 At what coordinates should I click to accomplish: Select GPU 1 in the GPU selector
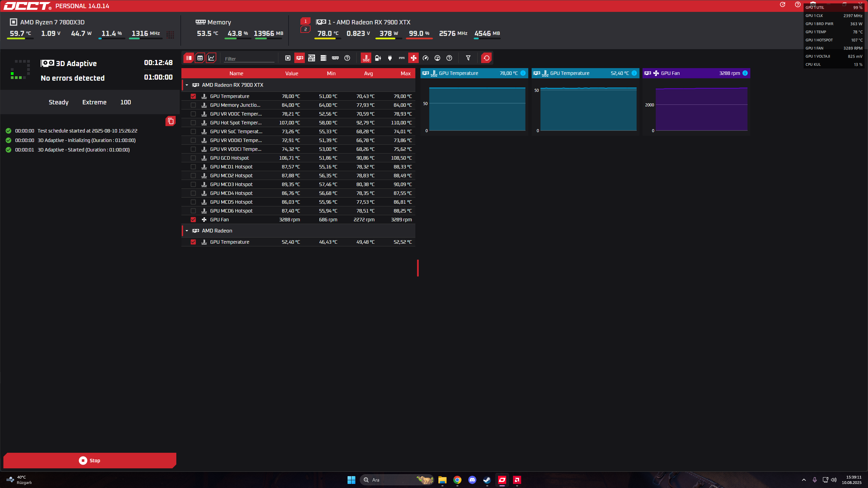[x=305, y=21]
